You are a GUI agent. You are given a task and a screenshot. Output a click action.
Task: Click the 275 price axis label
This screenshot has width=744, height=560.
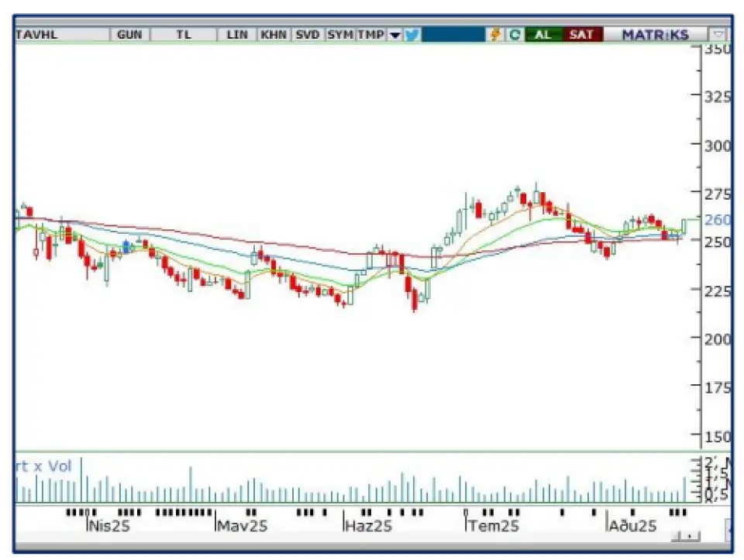click(x=718, y=194)
